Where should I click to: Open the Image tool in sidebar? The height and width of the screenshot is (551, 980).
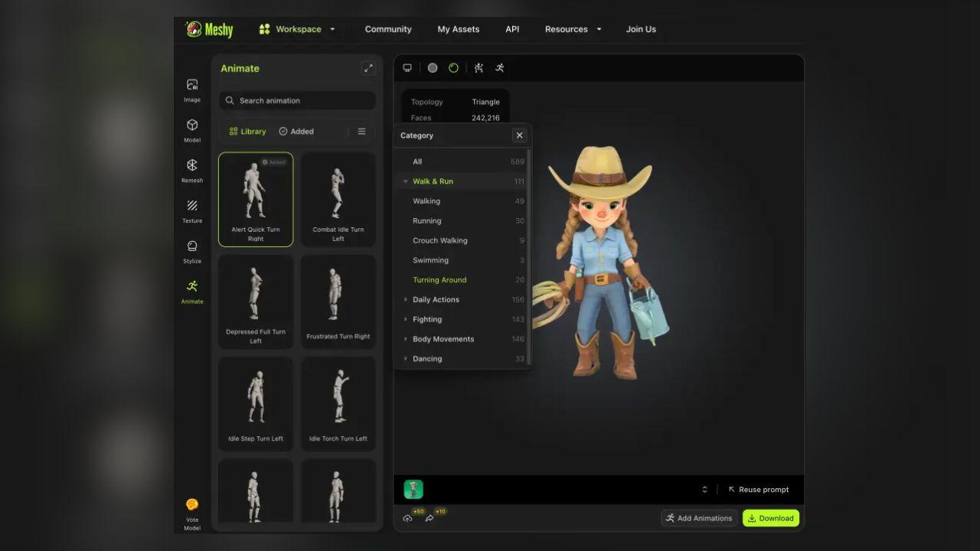click(x=192, y=90)
